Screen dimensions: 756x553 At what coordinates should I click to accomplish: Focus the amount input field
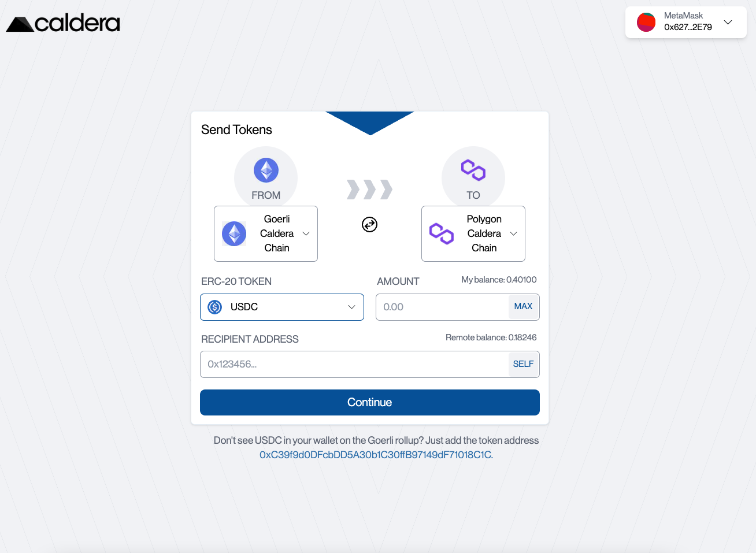click(x=442, y=307)
